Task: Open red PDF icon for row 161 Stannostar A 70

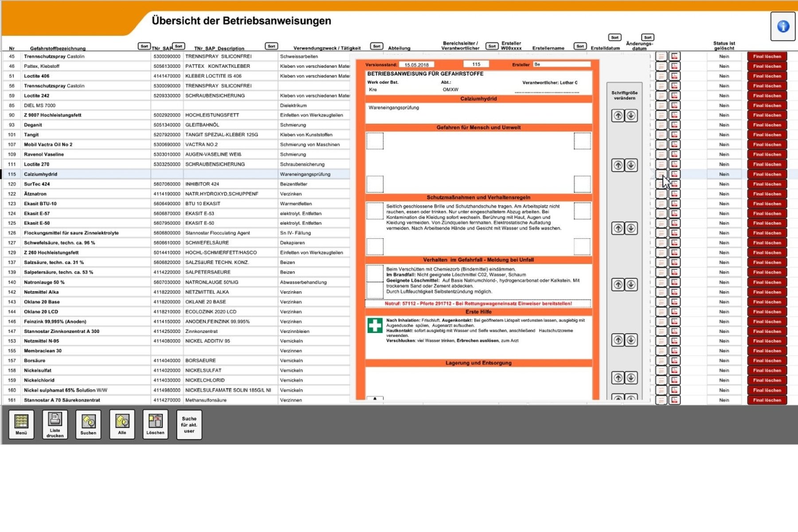Action: (674, 400)
